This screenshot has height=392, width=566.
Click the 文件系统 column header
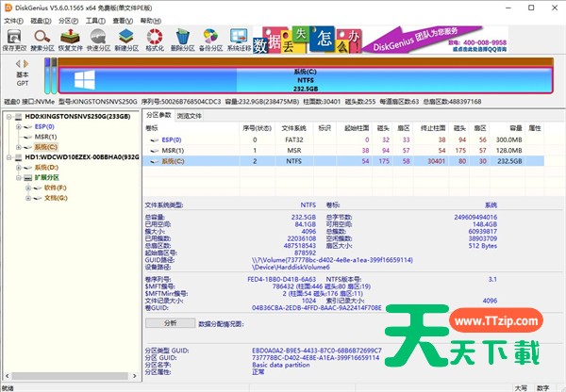(x=294, y=128)
